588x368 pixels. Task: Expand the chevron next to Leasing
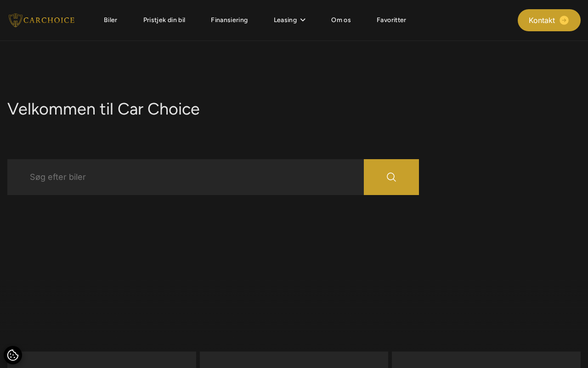click(303, 20)
